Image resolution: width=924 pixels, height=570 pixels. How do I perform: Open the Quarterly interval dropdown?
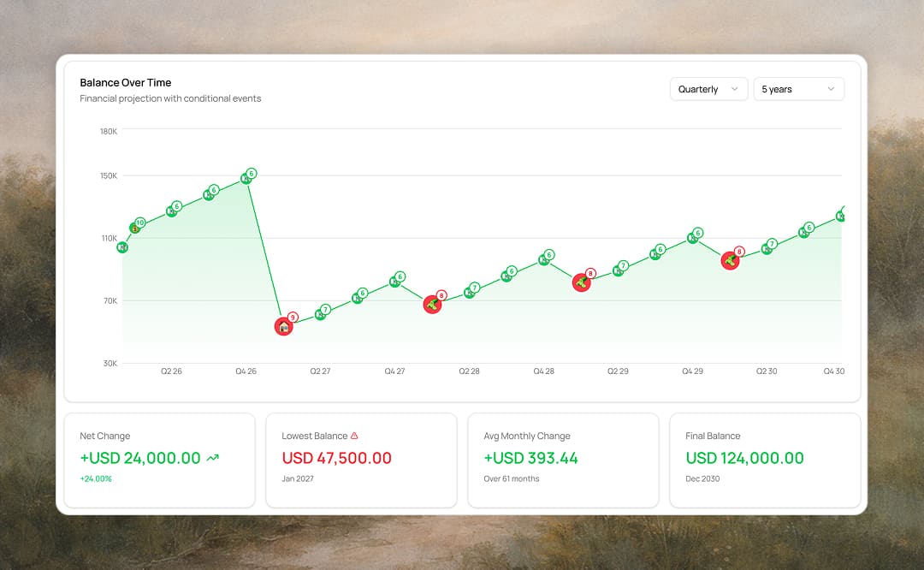708,89
